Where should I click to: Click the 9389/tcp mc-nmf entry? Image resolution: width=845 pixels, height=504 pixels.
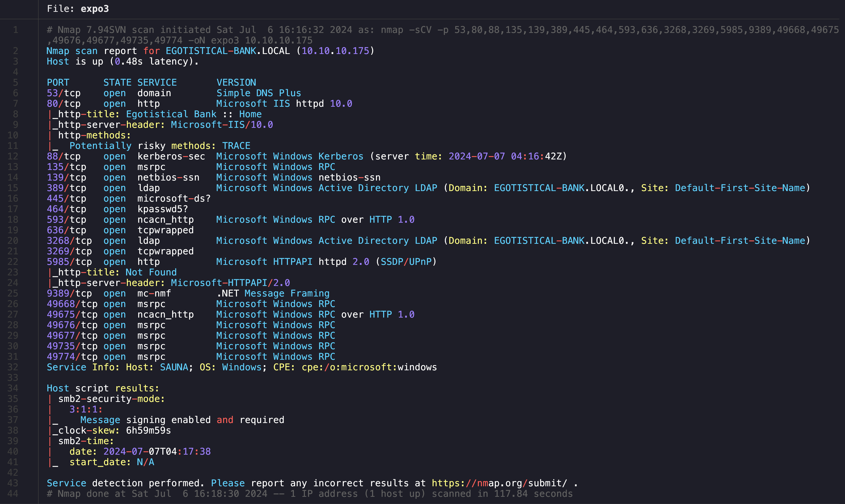pyautogui.click(x=109, y=293)
